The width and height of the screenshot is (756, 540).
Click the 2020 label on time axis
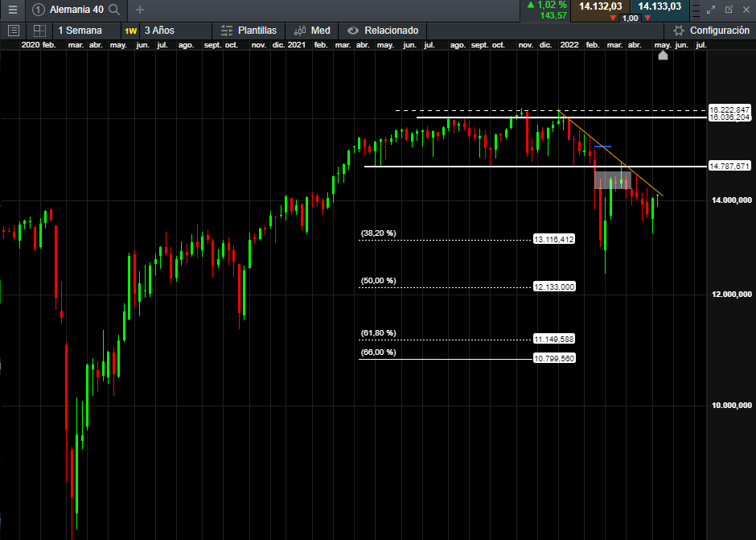[x=31, y=45]
